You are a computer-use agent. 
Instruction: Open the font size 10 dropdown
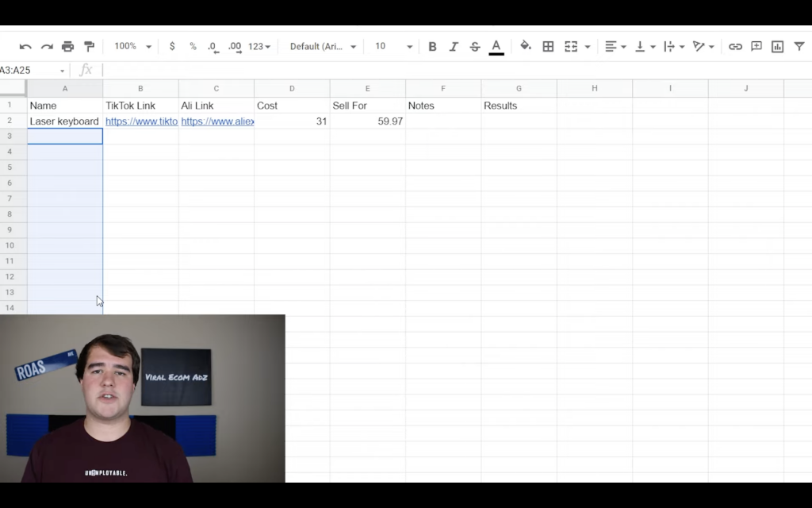coord(393,47)
